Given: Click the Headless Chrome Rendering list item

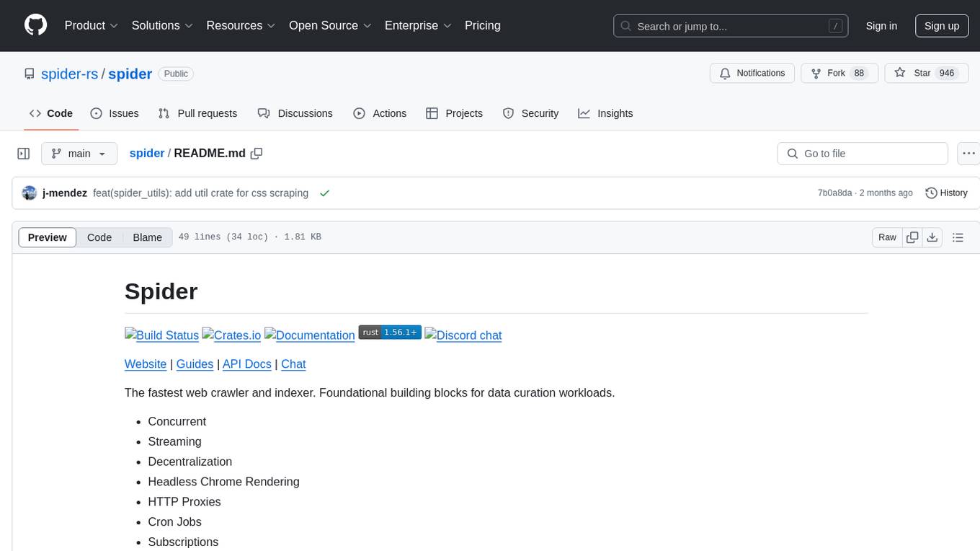Looking at the screenshot, I should coord(223,482).
